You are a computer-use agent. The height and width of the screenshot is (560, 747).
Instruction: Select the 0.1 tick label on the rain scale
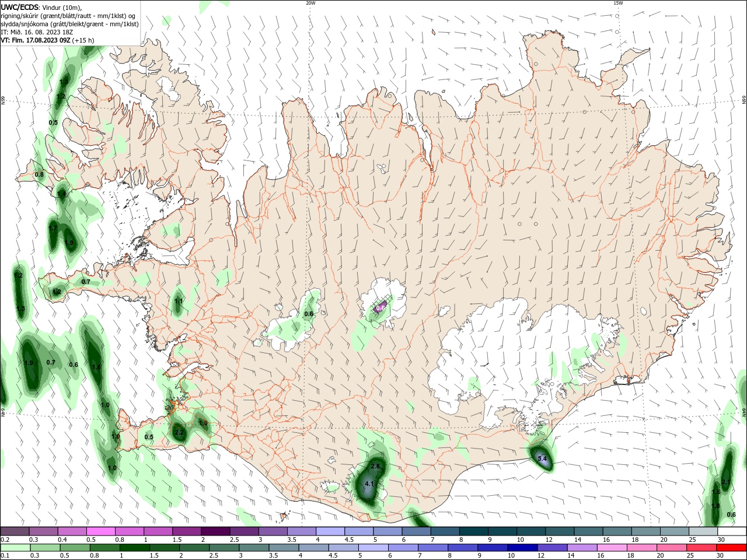[x=5, y=555]
